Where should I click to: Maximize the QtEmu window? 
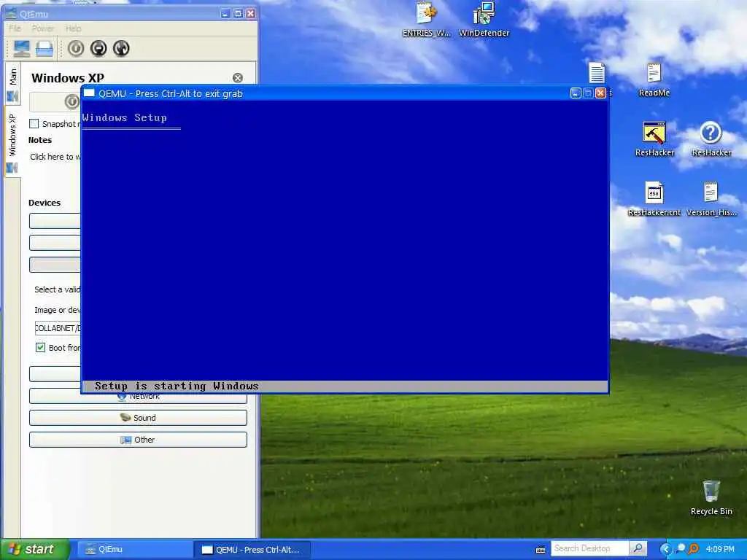point(238,14)
